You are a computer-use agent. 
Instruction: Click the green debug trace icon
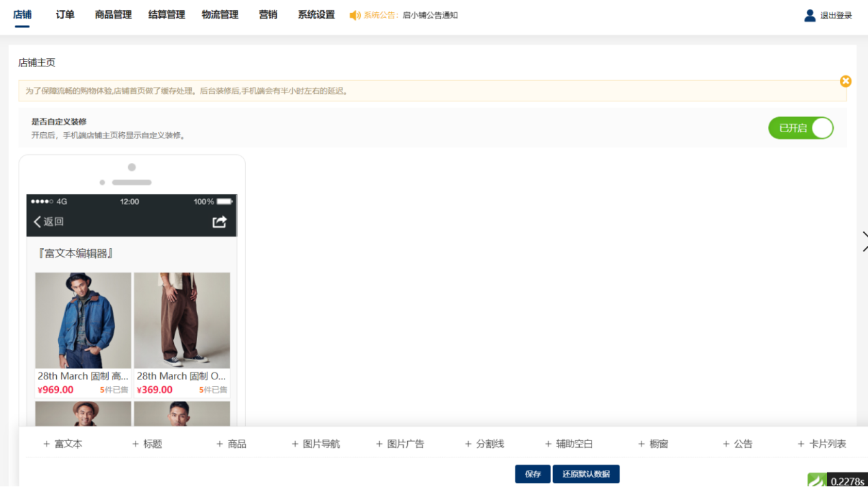click(x=817, y=480)
